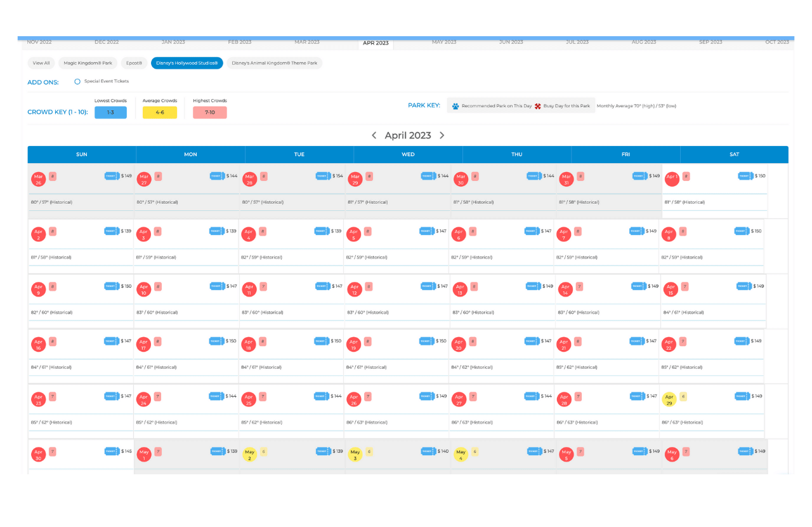The width and height of the screenshot is (812, 527).
Task: Click Apr 15 temperature 84° / 61° (Historical)
Action: click(x=683, y=312)
